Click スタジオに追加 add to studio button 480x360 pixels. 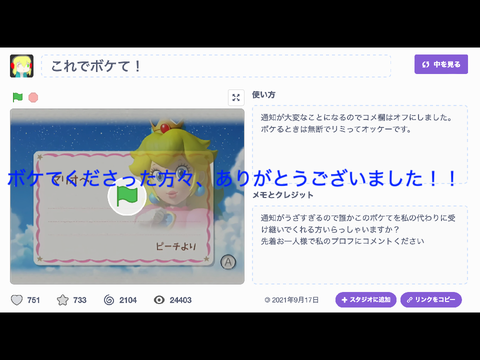366,300
